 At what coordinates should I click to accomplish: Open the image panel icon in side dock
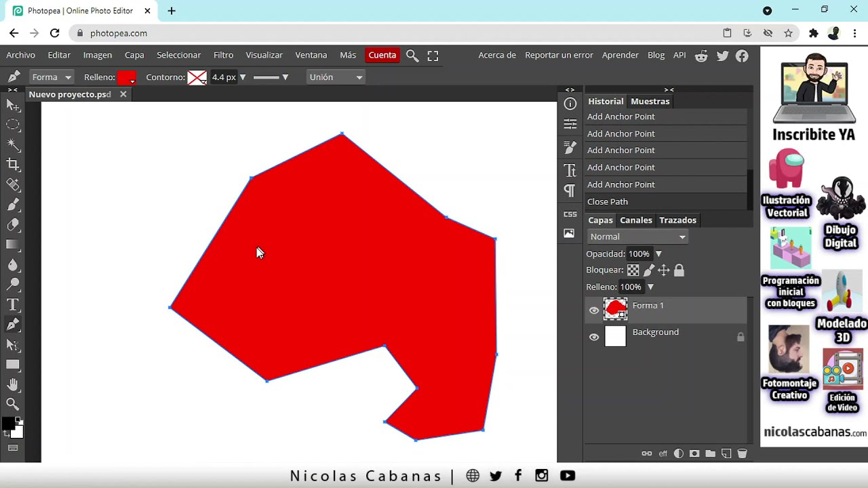click(570, 233)
